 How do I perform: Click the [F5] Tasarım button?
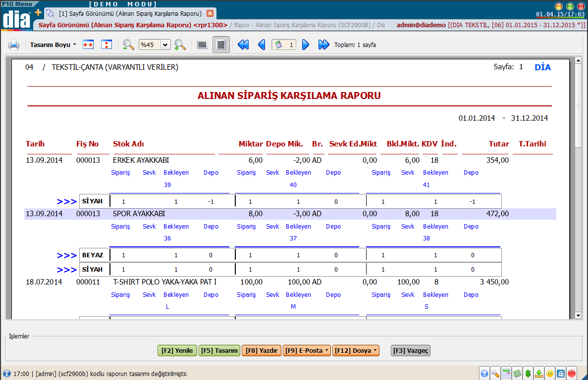219,350
